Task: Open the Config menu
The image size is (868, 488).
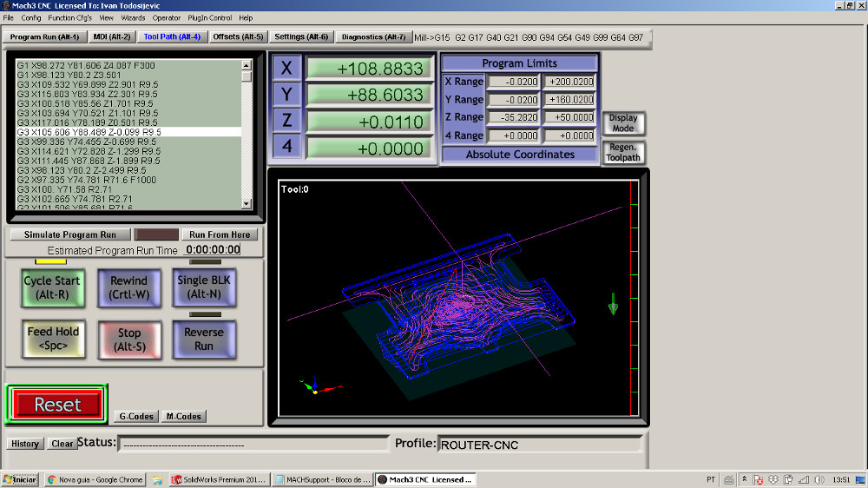Action: tap(31, 17)
